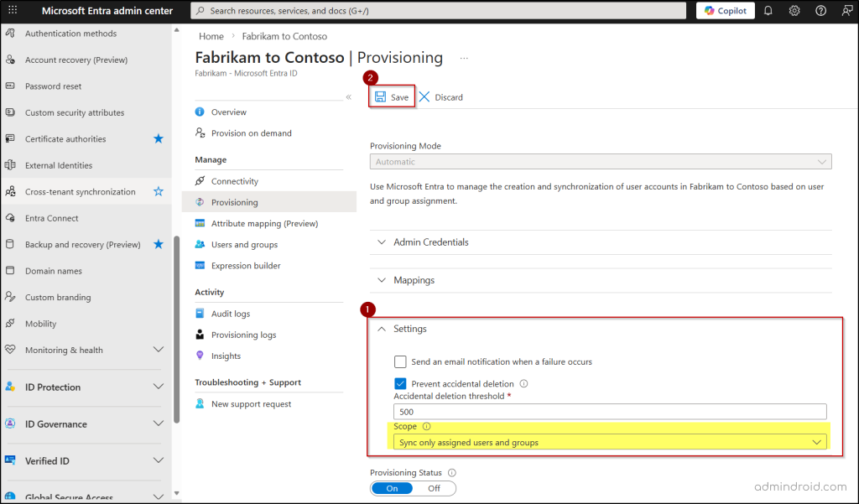Enable email notification when a failure occurs
This screenshot has width=859, height=504.
(x=400, y=361)
